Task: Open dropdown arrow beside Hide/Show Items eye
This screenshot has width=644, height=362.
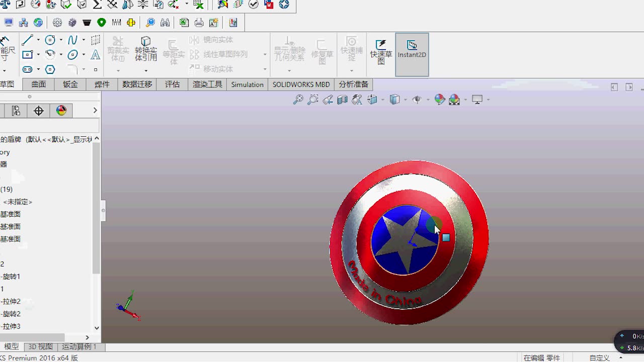Action: (428, 100)
